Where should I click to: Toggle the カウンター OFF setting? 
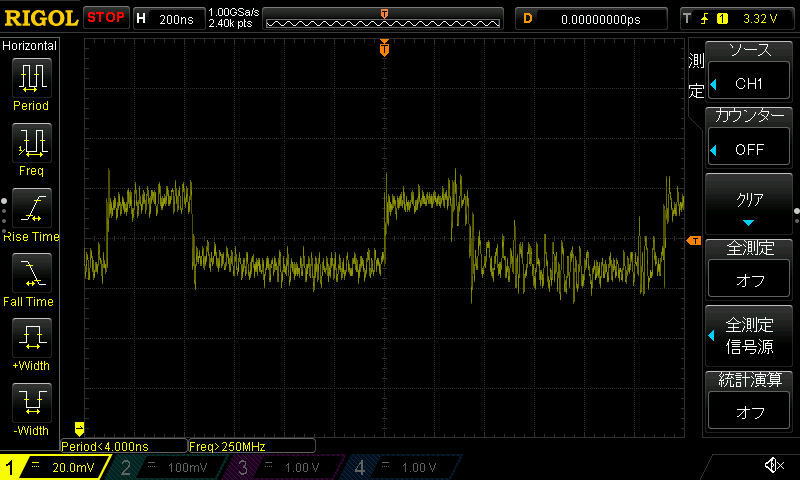[748, 136]
